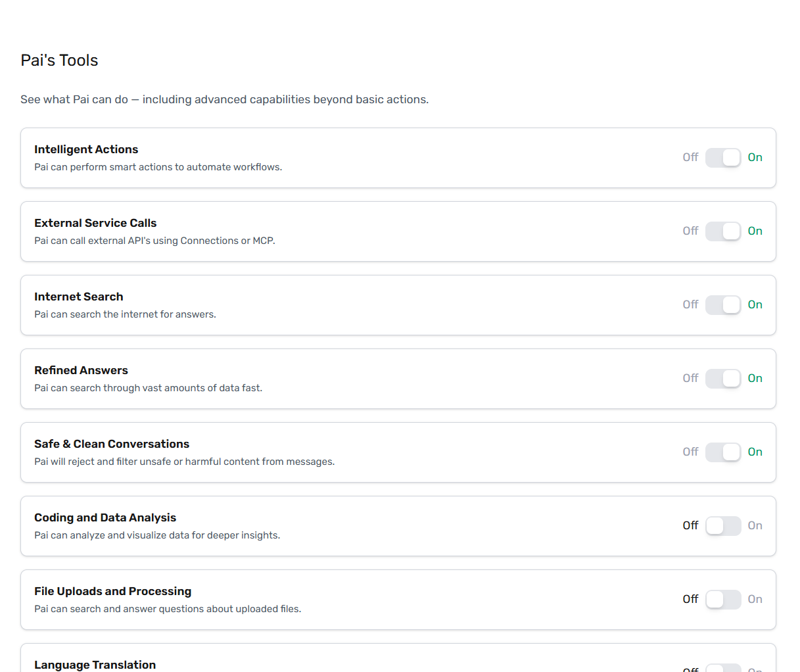Viewport: 800px width, 672px height.
Task: Click the Off label for Internet Search
Action: pyautogui.click(x=690, y=304)
